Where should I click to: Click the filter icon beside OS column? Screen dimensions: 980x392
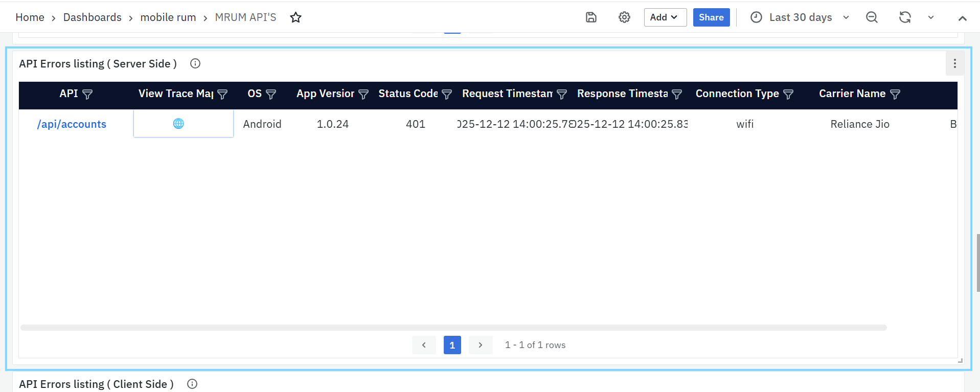click(271, 95)
